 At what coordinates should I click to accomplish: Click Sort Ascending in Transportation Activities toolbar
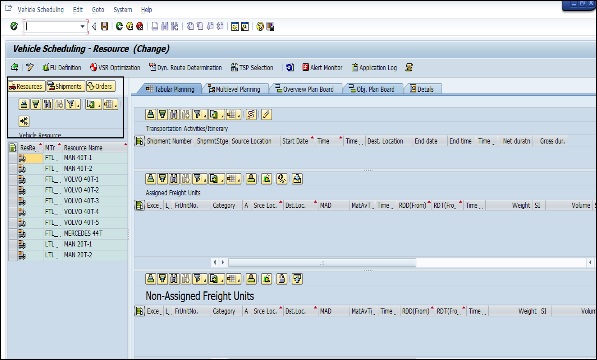coord(150,114)
